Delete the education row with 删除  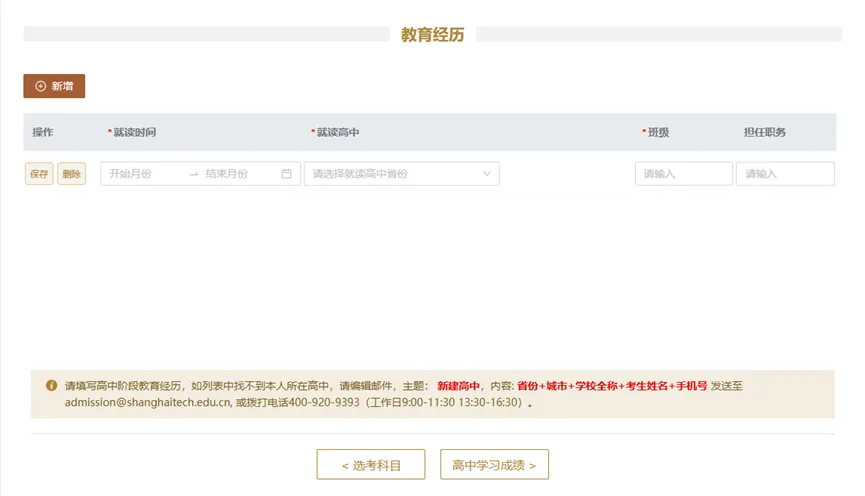click(72, 174)
